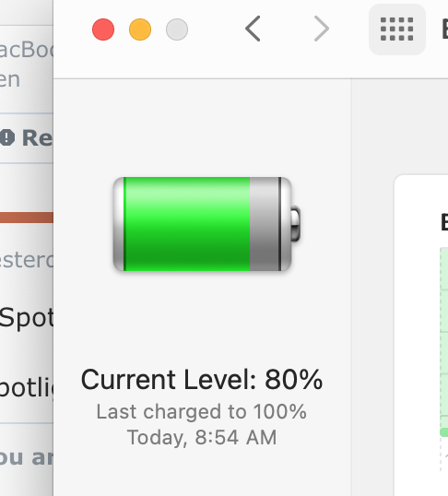Screen dimensions: 448x496
Task: Click the "…esterd…" label behind the window
Action: click(x=27, y=260)
